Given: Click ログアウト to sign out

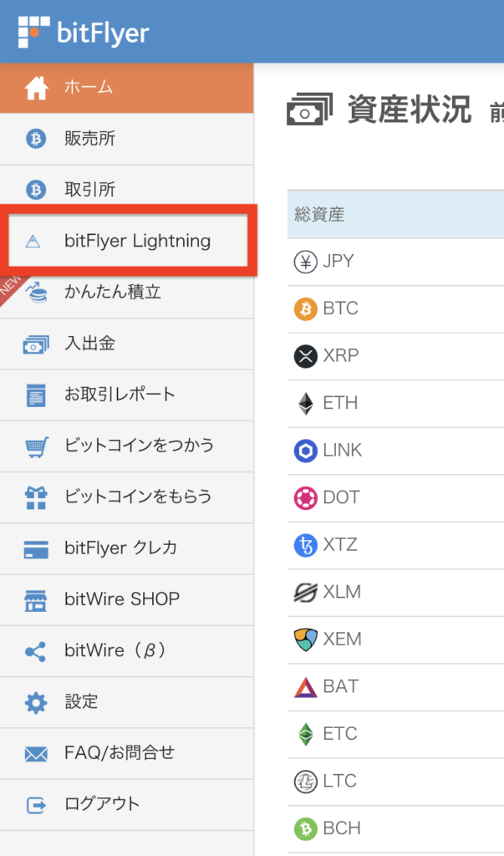Looking at the screenshot, I should coord(102,804).
